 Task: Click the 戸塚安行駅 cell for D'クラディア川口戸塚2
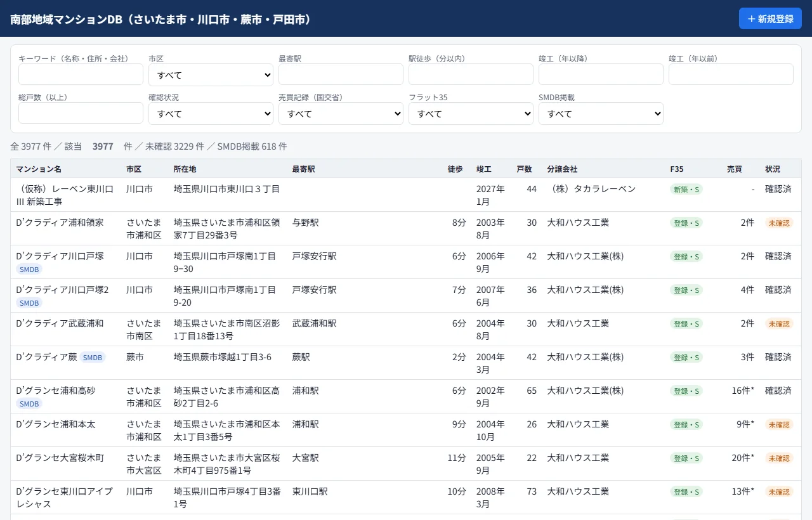point(315,290)
